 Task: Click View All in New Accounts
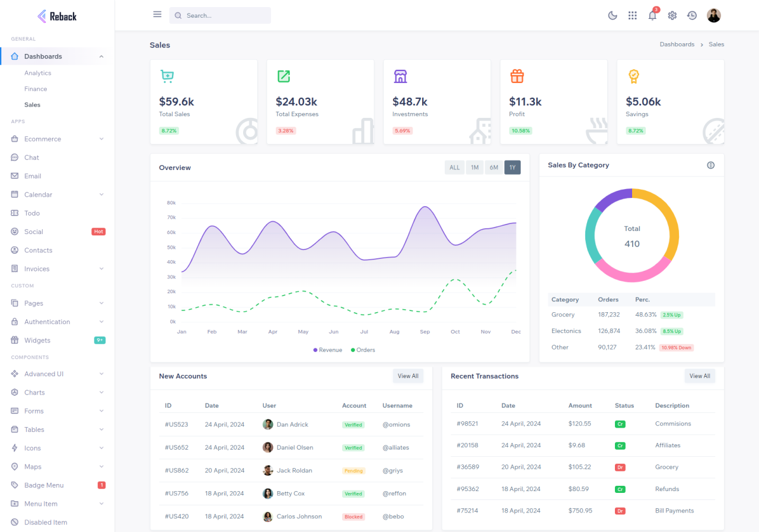tap(408, 376)
